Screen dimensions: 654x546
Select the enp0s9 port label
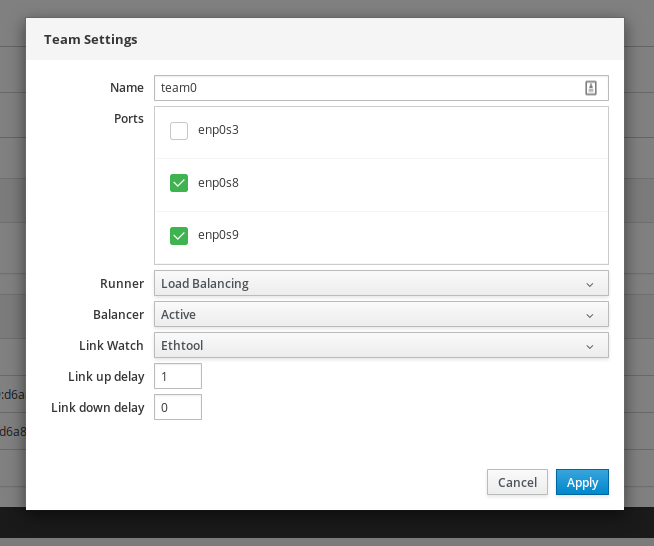point(218,236)
